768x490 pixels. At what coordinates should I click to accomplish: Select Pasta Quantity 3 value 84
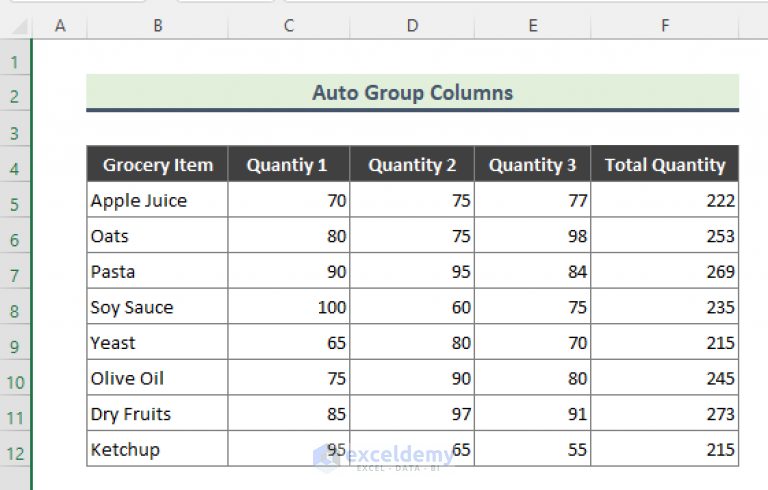click(533, 271)
